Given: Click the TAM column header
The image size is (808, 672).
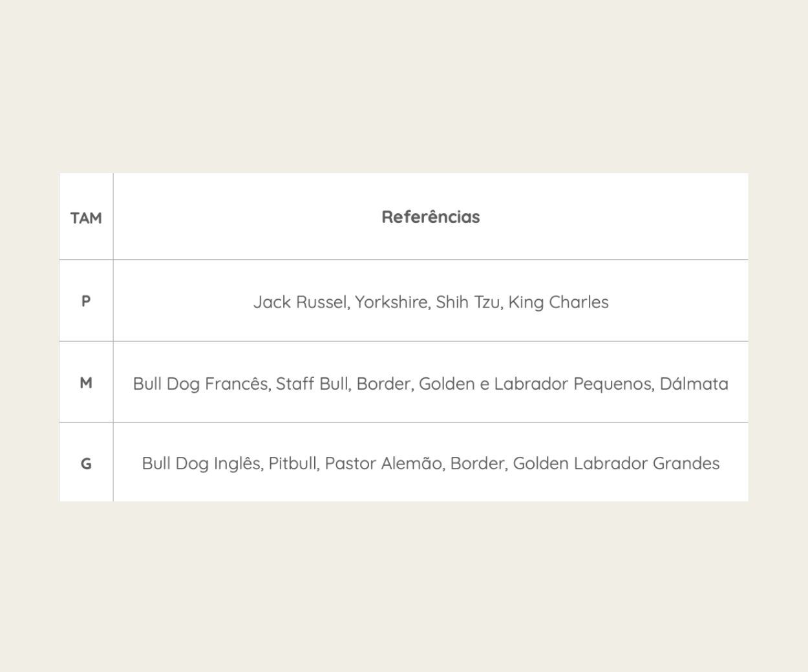Looking at the screenshot, I should [86, 218].
